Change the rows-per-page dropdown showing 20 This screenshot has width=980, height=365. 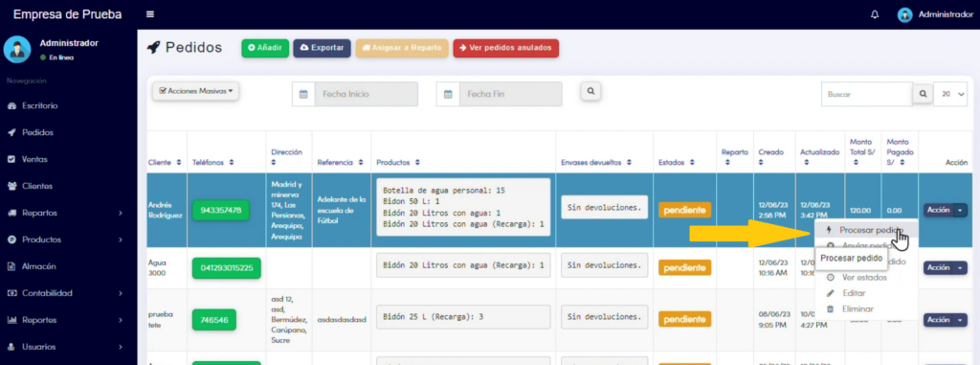click(950, 94)
